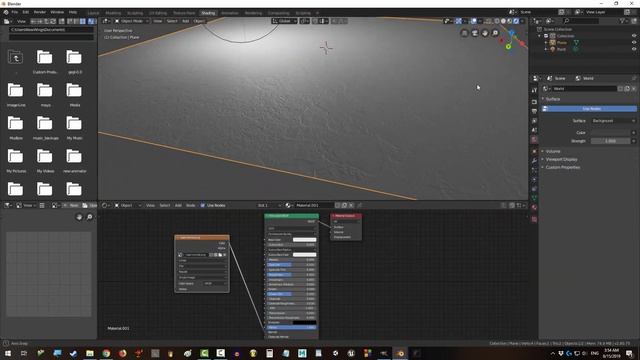
Task: Open the Modifiers wrench properties tab
Action: (x=534, y=161)
